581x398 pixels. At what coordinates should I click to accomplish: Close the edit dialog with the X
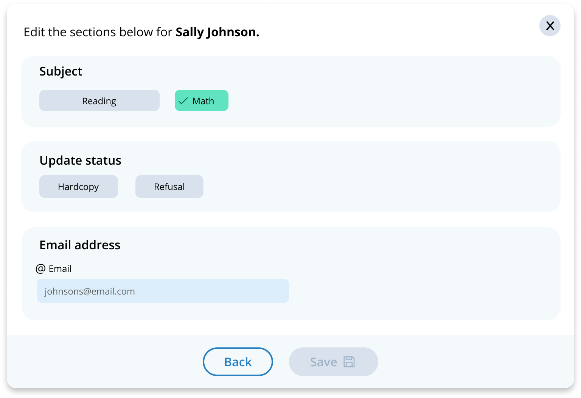pyautogui.click(x=550, y=26)
